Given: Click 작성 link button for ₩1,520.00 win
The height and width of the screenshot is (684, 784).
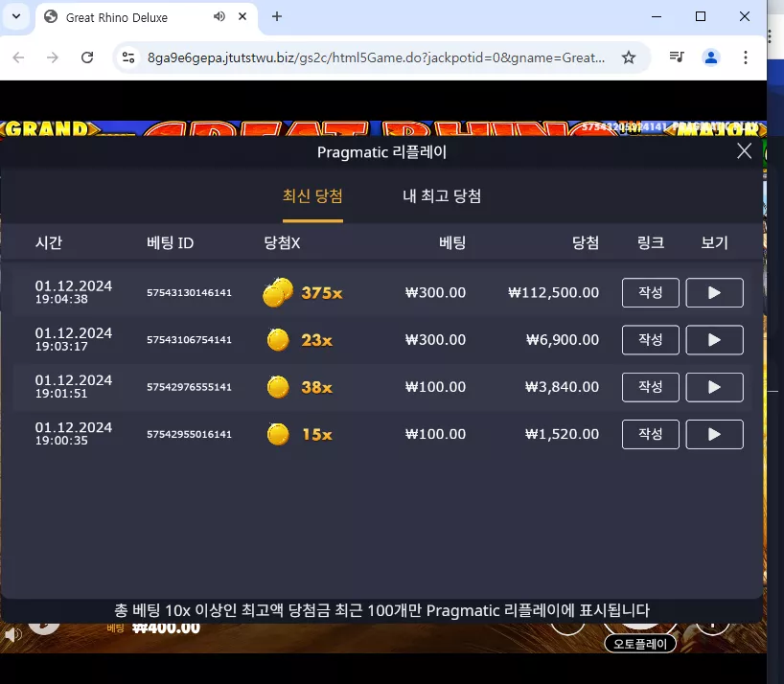Looking at the screenshot, I should tap(651, 434).
